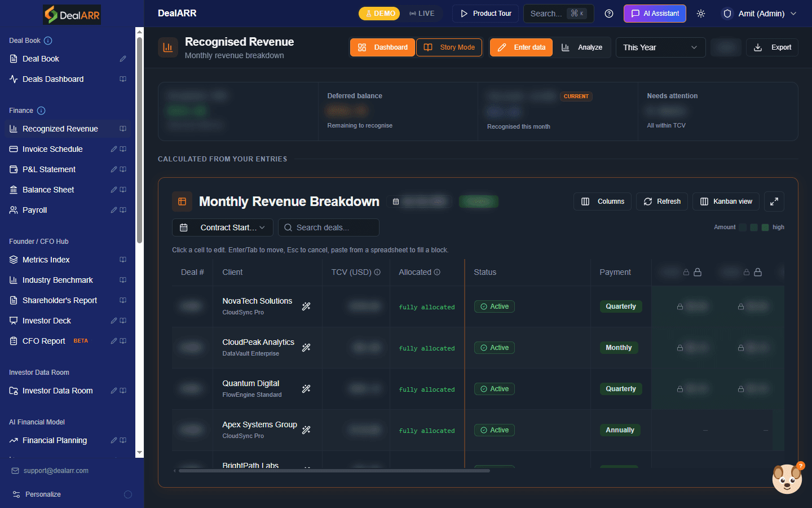The image size is (812, 508).
Task: Open the help question mark icon
Action: (x=609, y=14)
